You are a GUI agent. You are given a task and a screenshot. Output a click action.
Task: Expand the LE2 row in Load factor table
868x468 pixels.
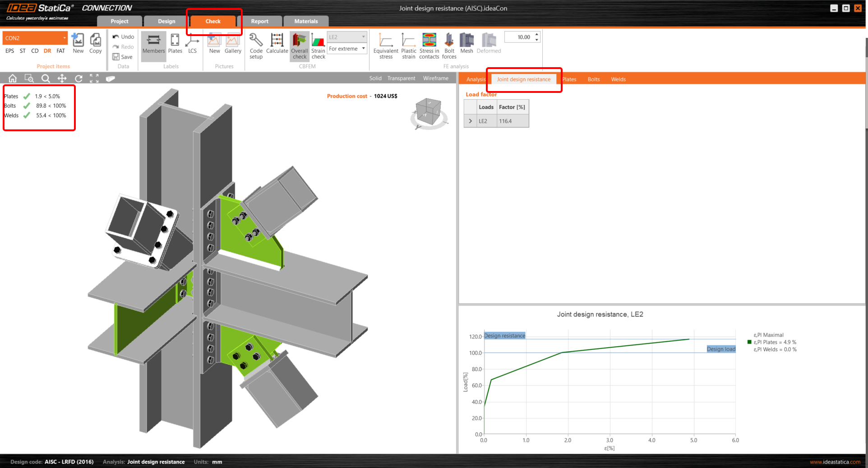click(x=470, y=121)
